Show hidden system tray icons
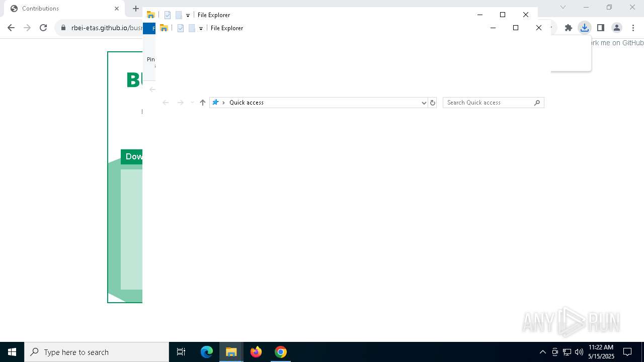644x362 pixels. (542, 352)
